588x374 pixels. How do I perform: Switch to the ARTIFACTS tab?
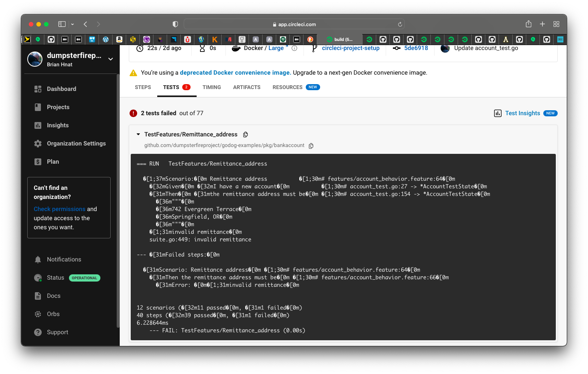tap(247, 87)
